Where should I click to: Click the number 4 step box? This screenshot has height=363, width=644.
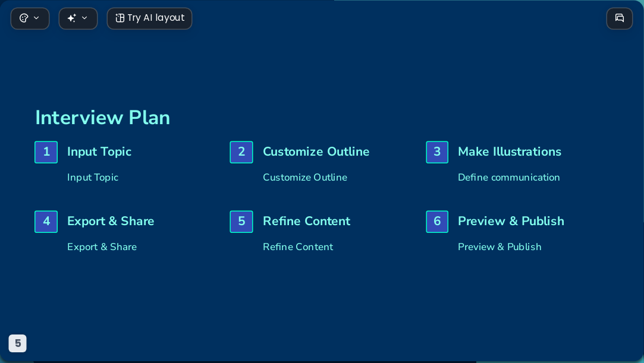(x=46, y=222)
